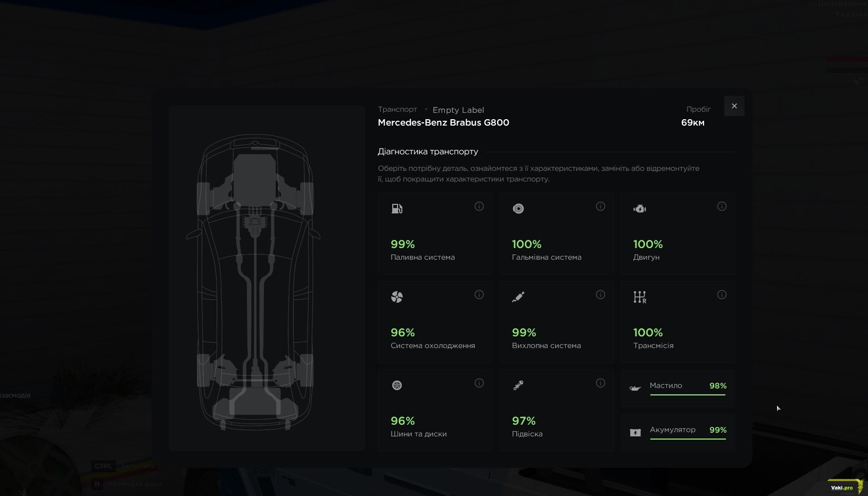Screen dimensions: 868x496
Task: Click the tire and wheel icon
Action: click(397, 385)
